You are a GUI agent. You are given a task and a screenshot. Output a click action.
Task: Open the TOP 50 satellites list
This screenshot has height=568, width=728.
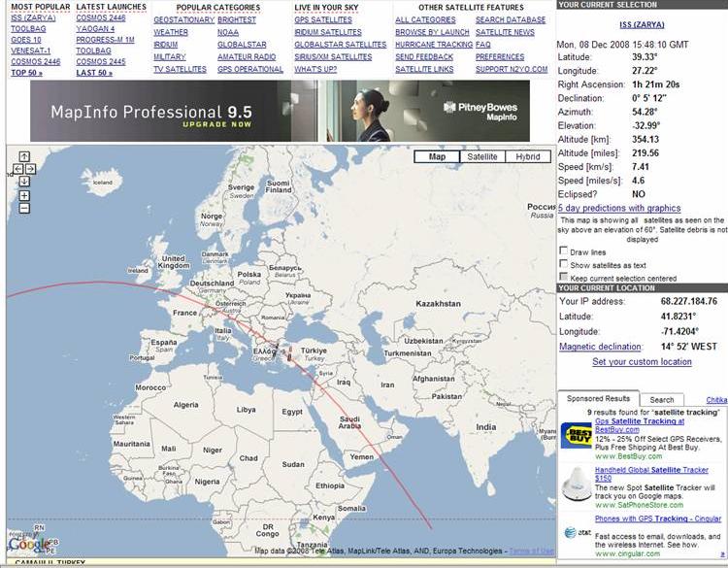click(x=26, y=73)
